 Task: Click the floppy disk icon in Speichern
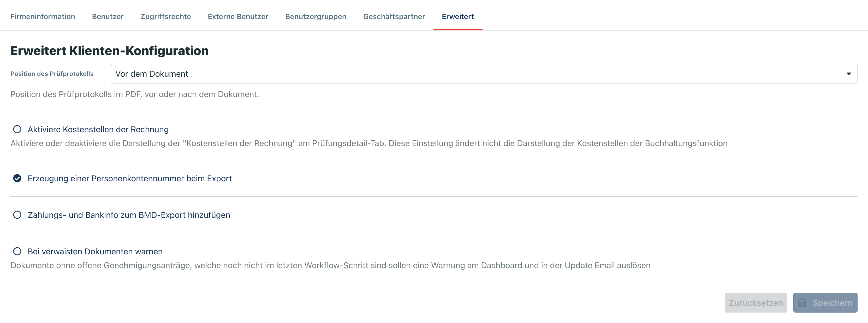click(802, 303)
